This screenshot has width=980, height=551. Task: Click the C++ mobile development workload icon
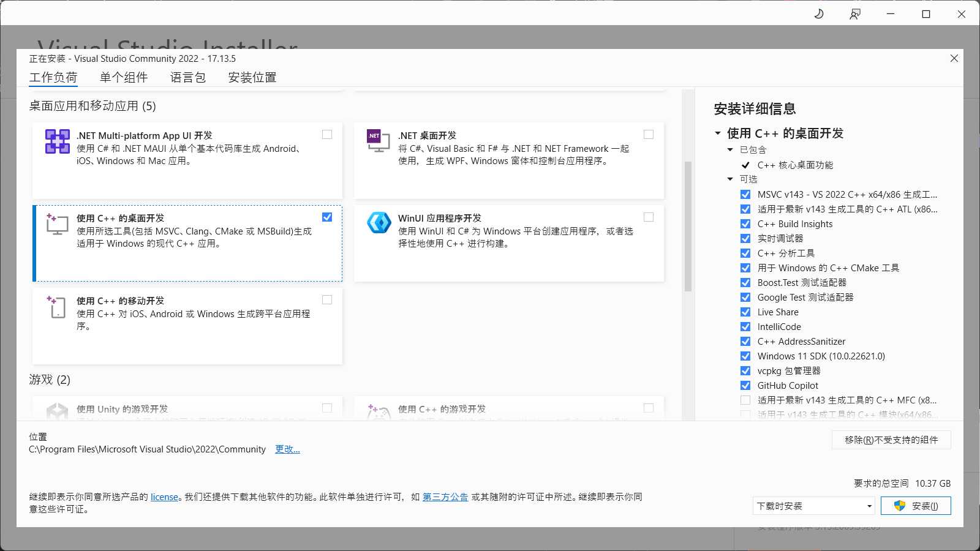57,307
